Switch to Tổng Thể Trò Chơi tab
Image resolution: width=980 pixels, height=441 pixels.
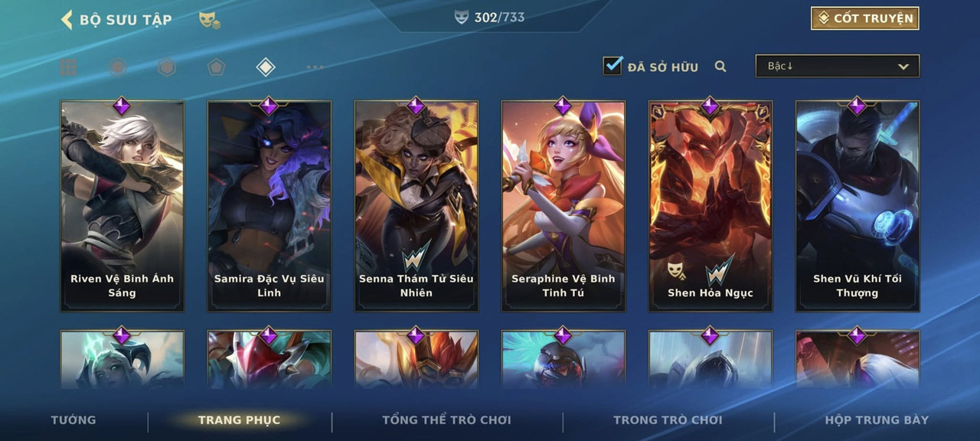click(x=446, y=420)
